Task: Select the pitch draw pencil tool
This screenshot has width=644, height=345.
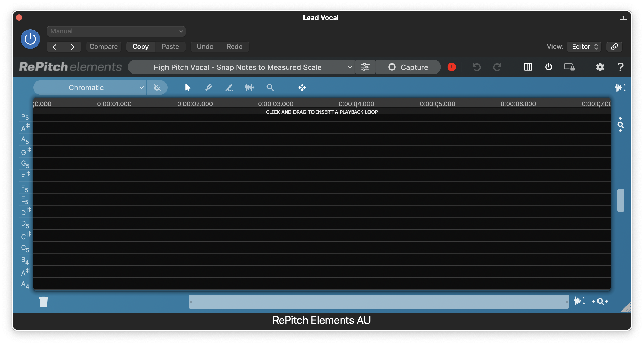Action: tap(209, 88)
